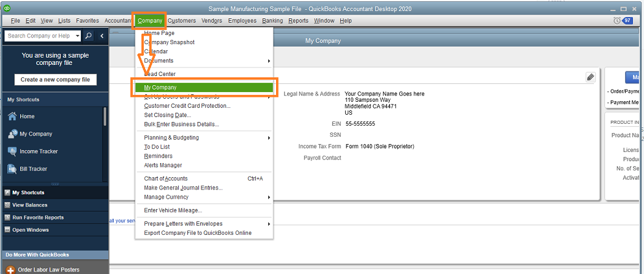Collapse the left sidebar with the arrow
Viewport: 644px width, 274px height.
pos(102,36)
